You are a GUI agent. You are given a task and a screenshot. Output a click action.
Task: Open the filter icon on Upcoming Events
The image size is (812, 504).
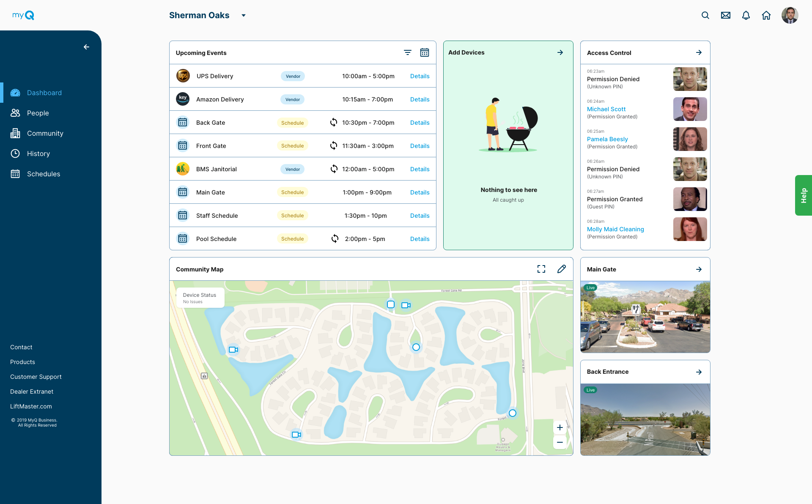point(407,52)
